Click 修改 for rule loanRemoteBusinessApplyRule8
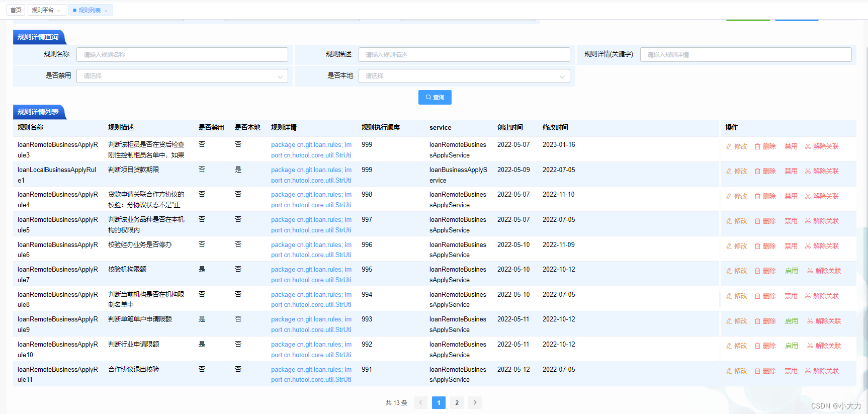Image resolution: width=868 pixels, height=414 pixels. click(736, 296)
